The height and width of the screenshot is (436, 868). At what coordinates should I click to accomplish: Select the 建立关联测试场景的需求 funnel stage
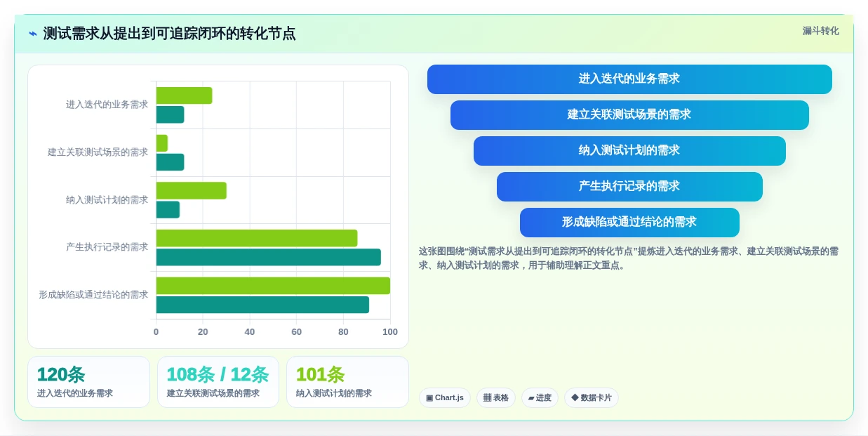pos(629,115)
